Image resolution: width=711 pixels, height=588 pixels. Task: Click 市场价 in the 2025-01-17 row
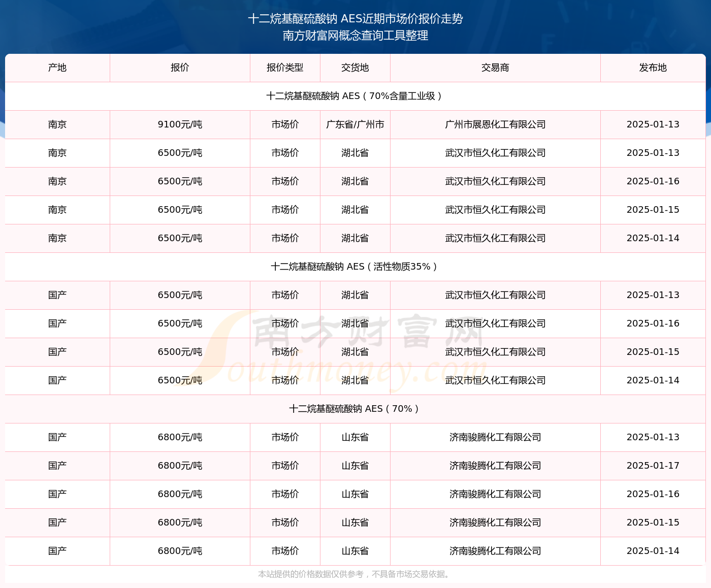(x=285, y=466)
